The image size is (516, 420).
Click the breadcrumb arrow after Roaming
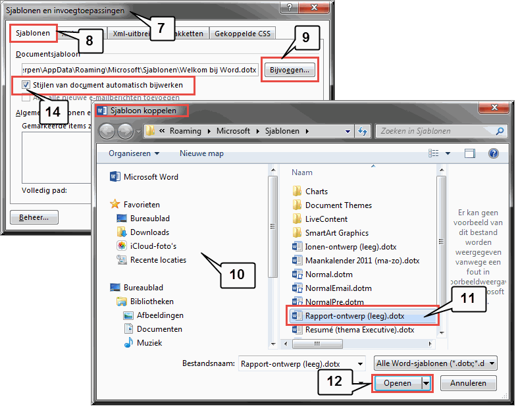209,131
